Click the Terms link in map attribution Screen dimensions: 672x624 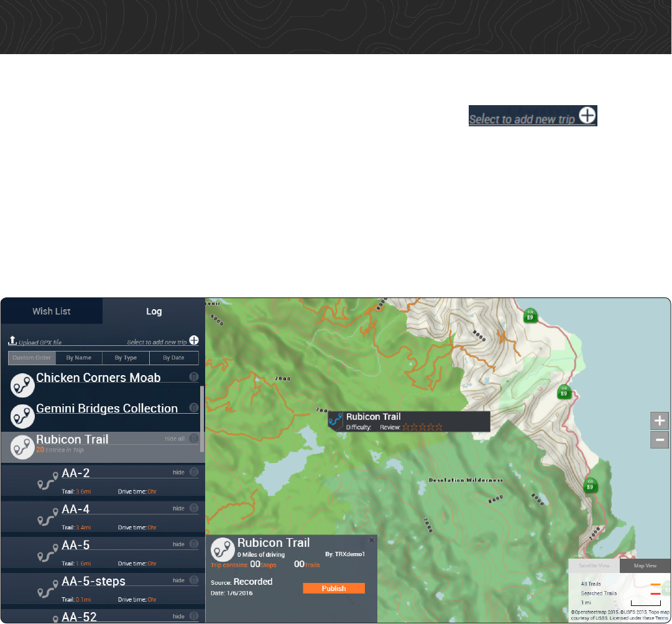661,618
